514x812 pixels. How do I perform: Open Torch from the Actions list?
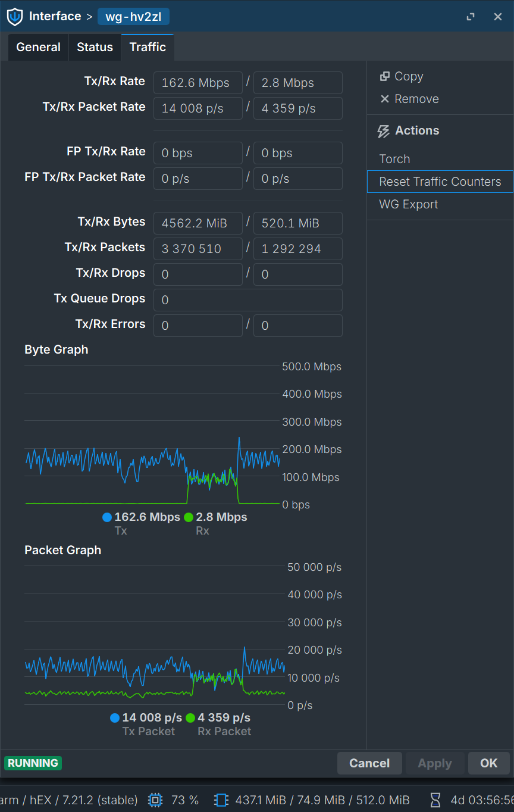click(394, 159)
